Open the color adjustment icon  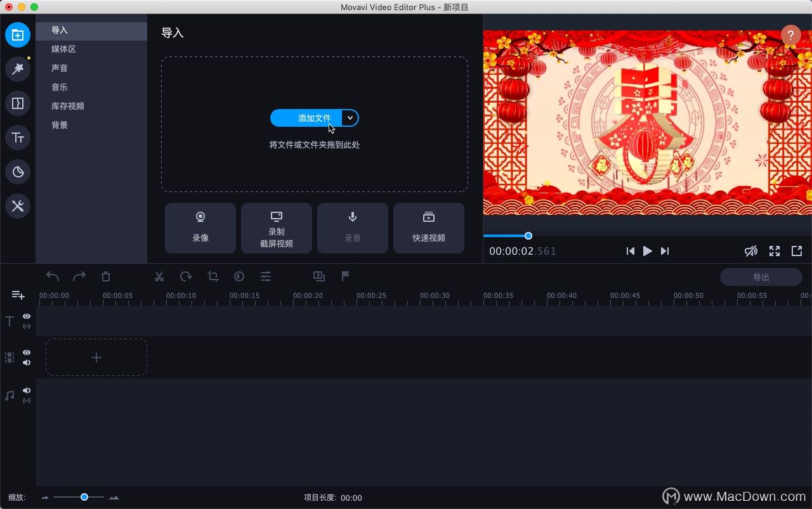pos(239,276)
